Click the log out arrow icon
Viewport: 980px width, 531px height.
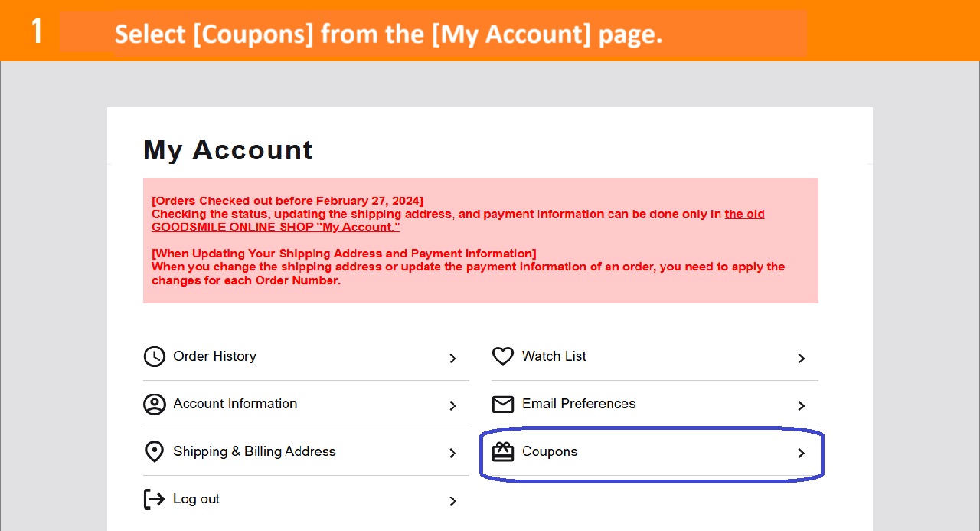pyautogui.click(x=155, y=500)
